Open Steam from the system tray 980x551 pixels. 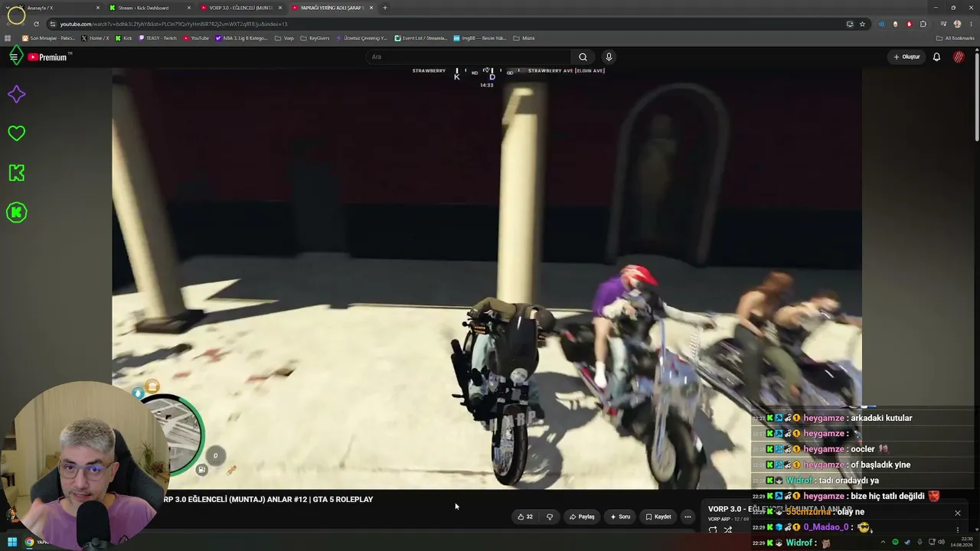[x=907, y=543]
